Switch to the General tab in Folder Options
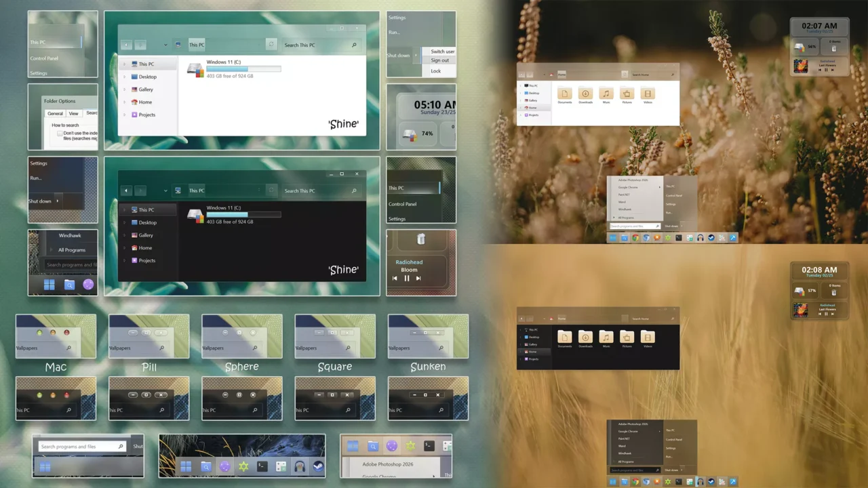The height and width of the screenshot is (488, 868). coord(56,113)
